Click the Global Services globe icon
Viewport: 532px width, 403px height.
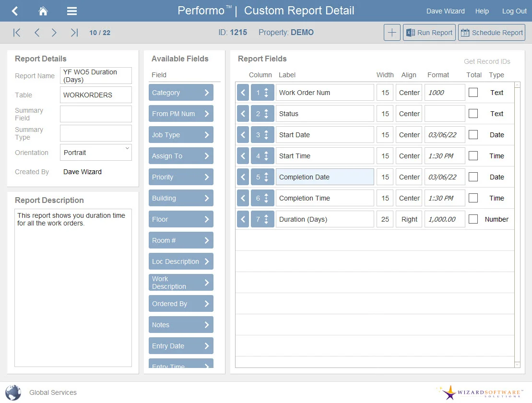tap(13, 393)
